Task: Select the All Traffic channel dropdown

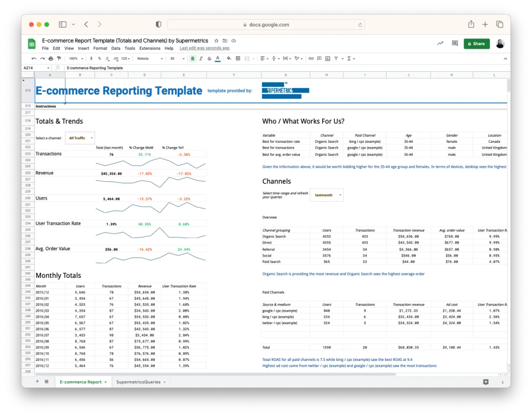Action: (80, 138)
